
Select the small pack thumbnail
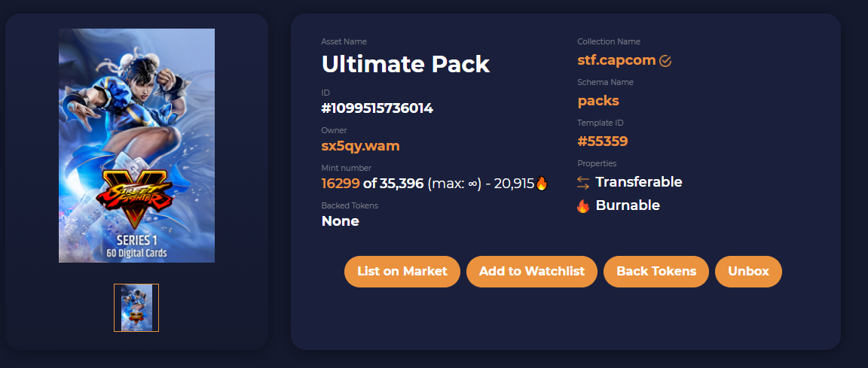pos(136,308)
